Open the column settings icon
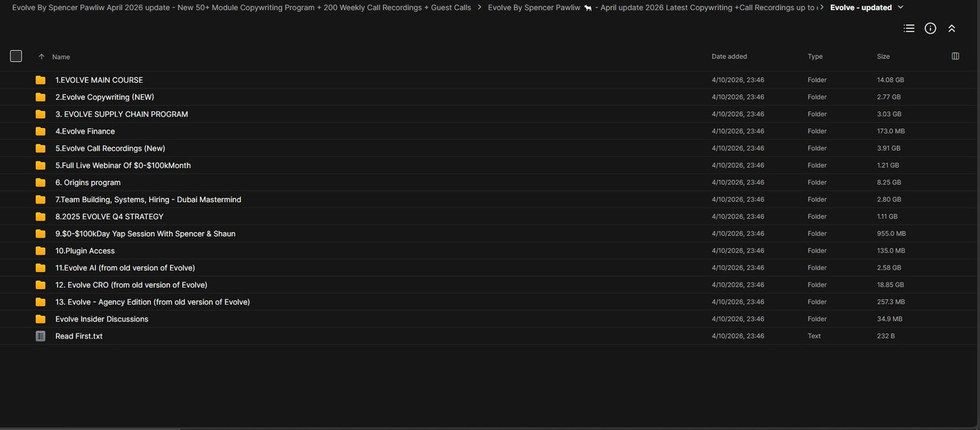980x430 pixels. click(x=956, y=56)
